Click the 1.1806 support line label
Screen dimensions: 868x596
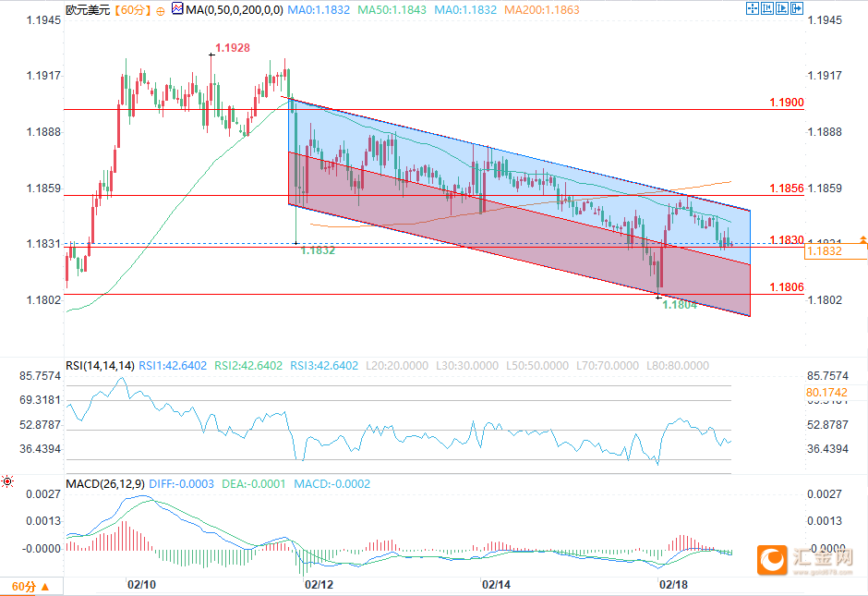coord(787,287)
